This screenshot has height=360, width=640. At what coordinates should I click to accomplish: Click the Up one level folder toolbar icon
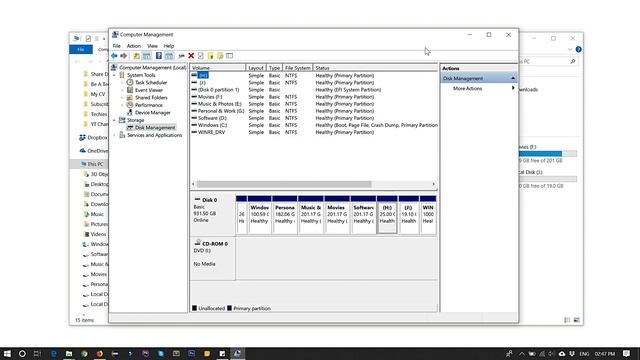coord(136,56)
